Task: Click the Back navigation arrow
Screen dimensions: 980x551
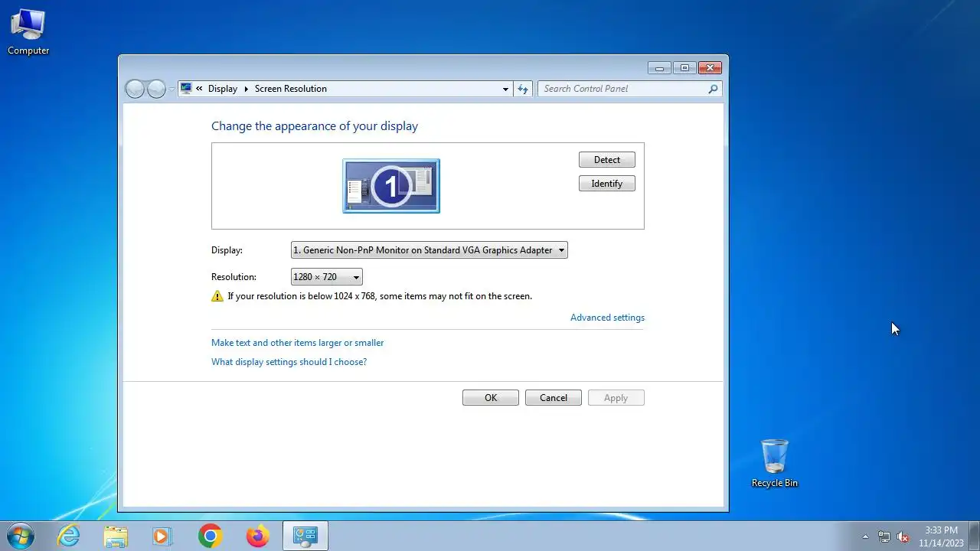Action: [x=135, y=89]
